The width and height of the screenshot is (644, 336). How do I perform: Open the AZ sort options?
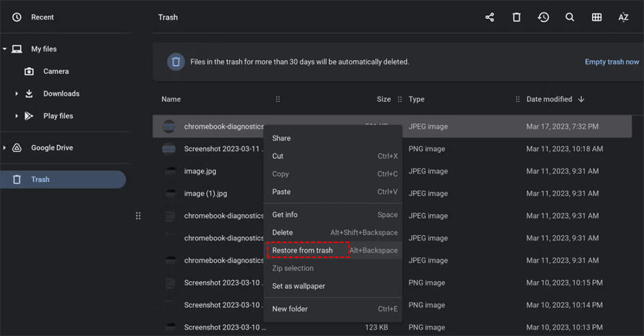coord(623,17)
